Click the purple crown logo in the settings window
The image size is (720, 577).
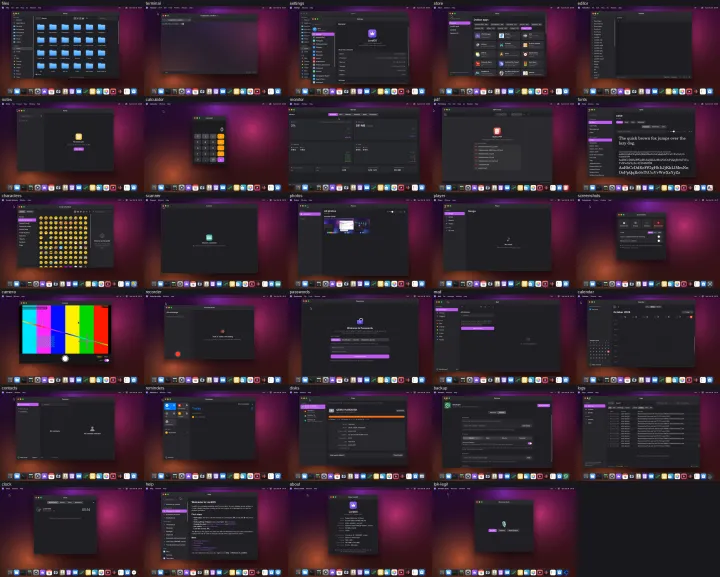[372, 34]
